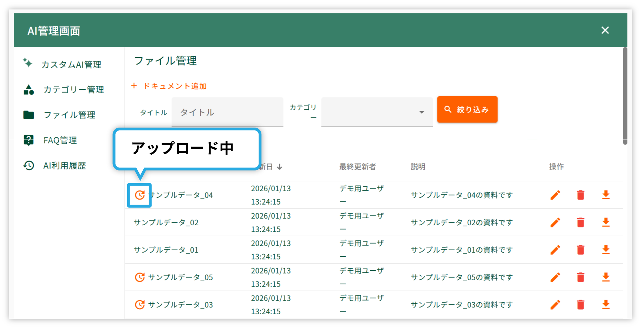
Task: Click the uploading icon next to サンプルデータ_04
Action: pyautogui.click(x=140, y=195)
